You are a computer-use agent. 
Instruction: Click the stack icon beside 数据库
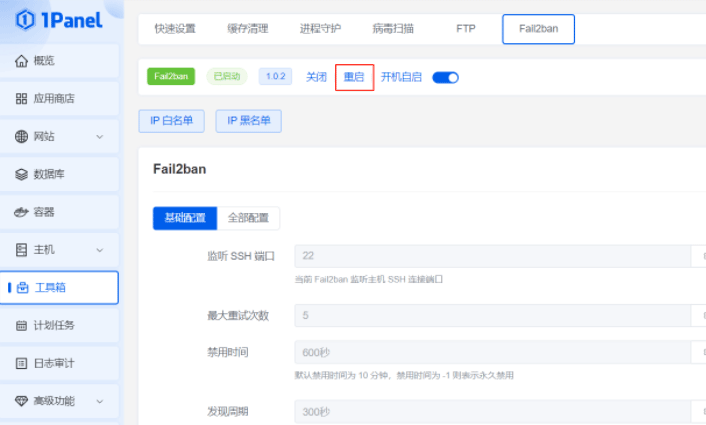[x=21, y=174]
